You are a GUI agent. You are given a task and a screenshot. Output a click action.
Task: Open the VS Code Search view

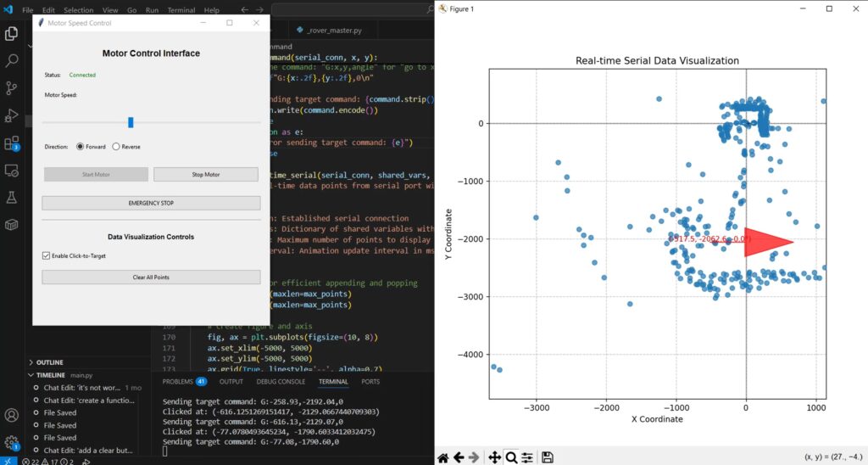[x=12, y=61]
